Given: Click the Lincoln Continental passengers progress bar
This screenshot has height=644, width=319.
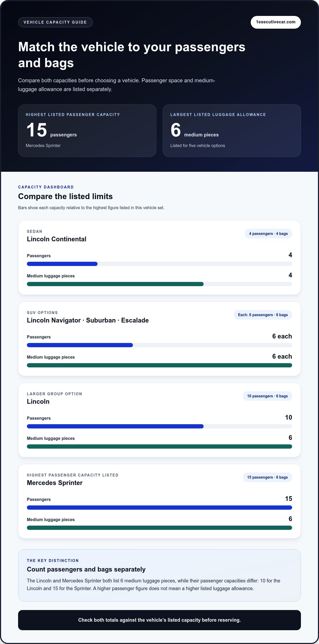Looking at the screenshot, I should (x=159, y=264).
